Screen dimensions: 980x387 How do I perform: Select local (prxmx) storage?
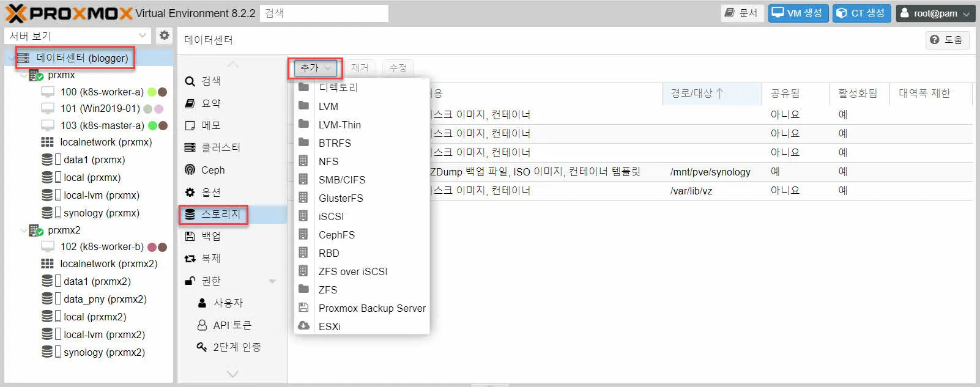click(92, 177)
